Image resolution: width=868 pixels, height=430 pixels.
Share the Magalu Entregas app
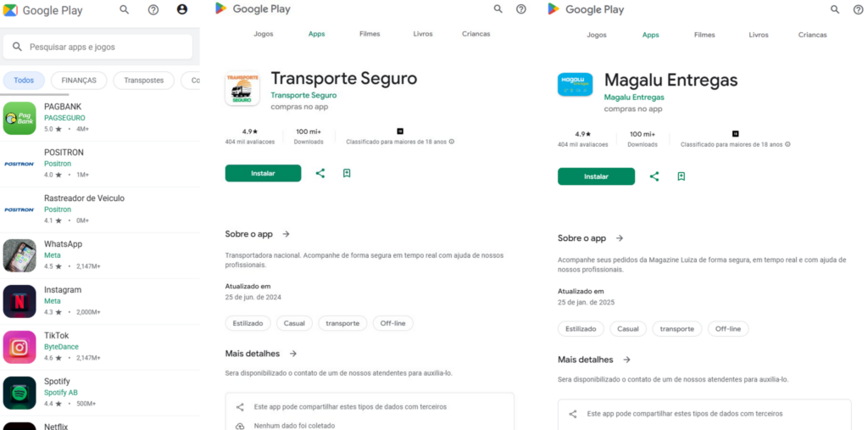(654, 176)
